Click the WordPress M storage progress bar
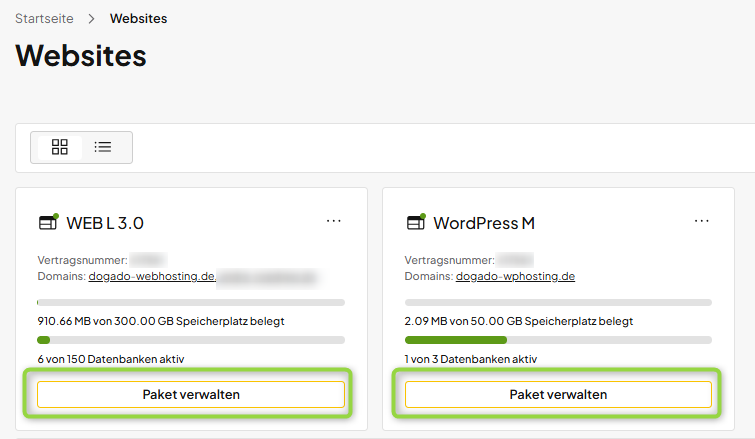The image size is (755, 439). click(559, 302)
